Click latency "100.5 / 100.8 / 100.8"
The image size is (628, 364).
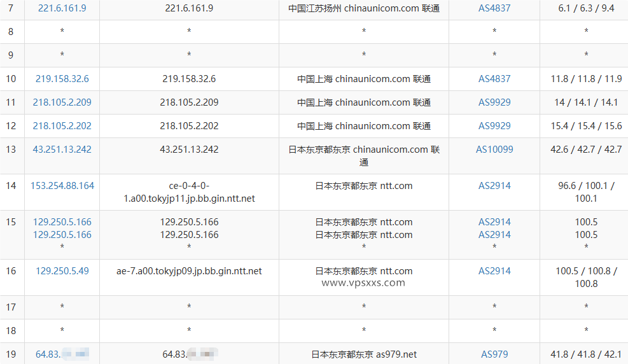point(586,277)
